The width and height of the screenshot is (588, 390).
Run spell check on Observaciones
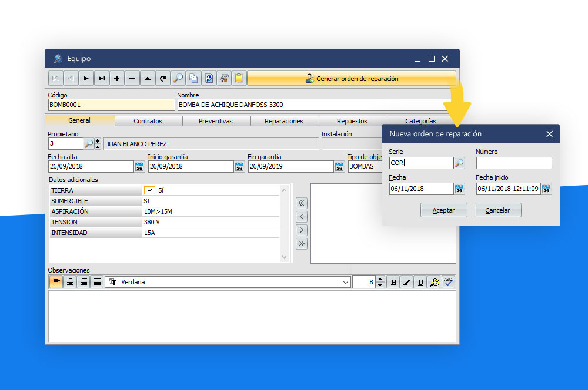tap(449, 282)
